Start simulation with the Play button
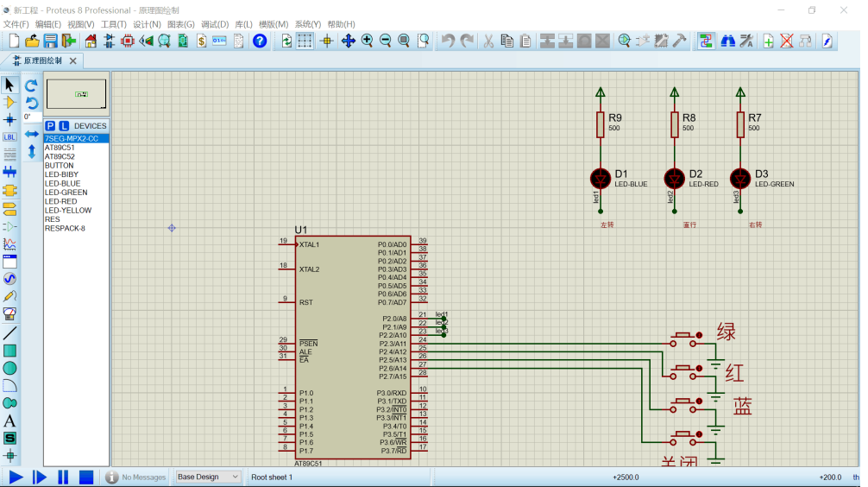868x487 pixels. pos(16,477)
